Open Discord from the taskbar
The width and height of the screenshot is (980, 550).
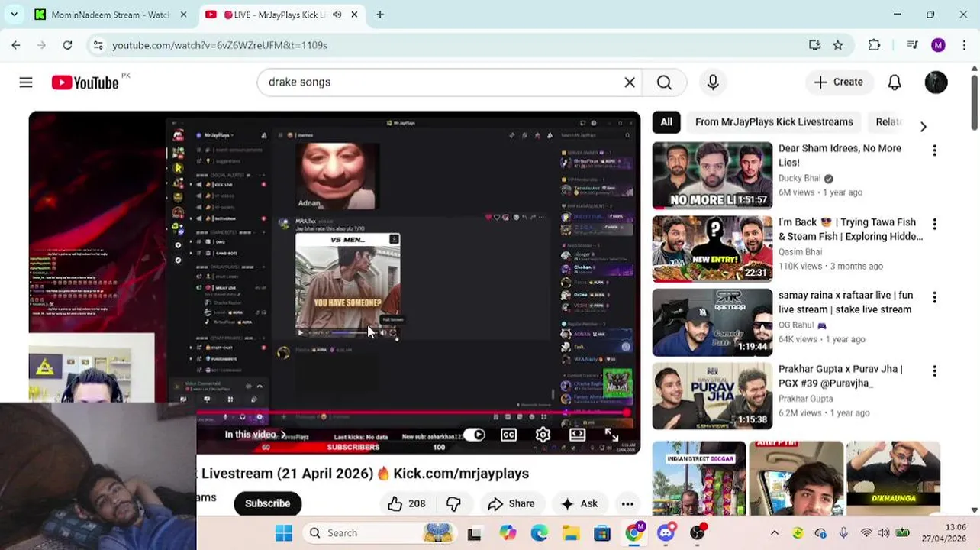(x=666, y=533)
